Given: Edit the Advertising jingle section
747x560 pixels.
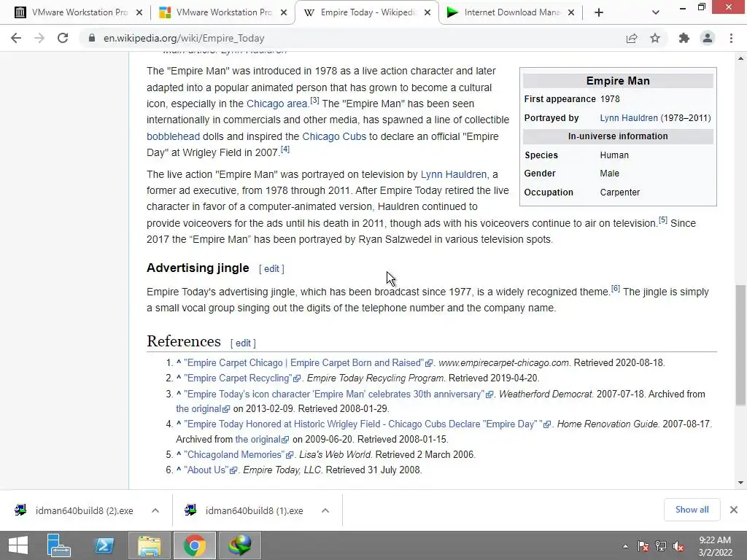Looking at the screenshot, I should pyautogui.click(x=271, y=268).
